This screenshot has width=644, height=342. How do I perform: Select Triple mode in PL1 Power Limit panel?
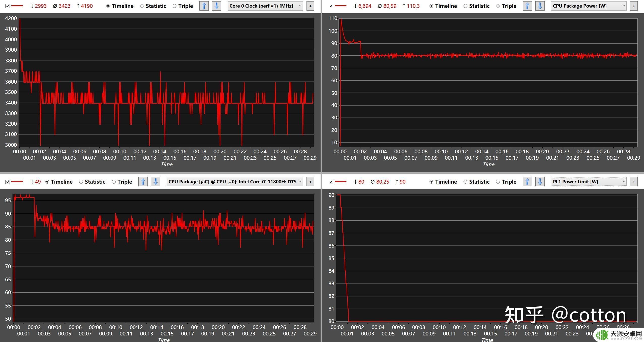point(506,182)
